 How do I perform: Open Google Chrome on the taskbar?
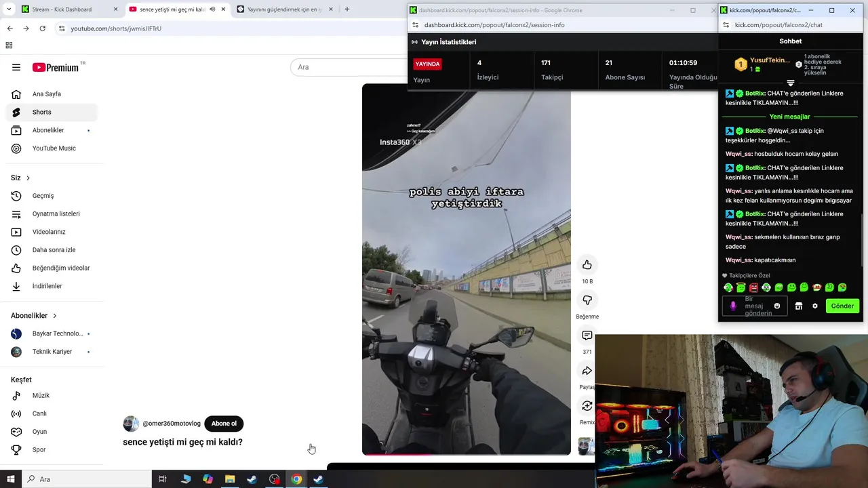tap(296, 479)
